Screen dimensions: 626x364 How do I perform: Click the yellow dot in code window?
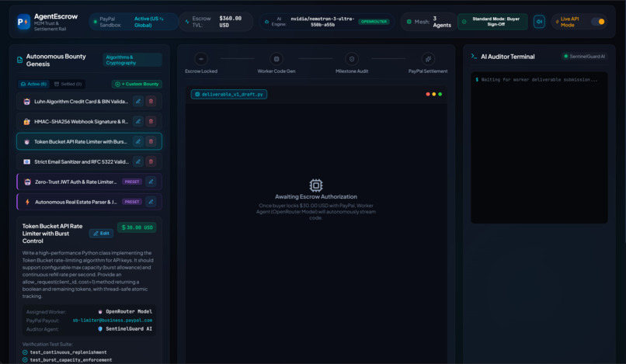[434, 94]
